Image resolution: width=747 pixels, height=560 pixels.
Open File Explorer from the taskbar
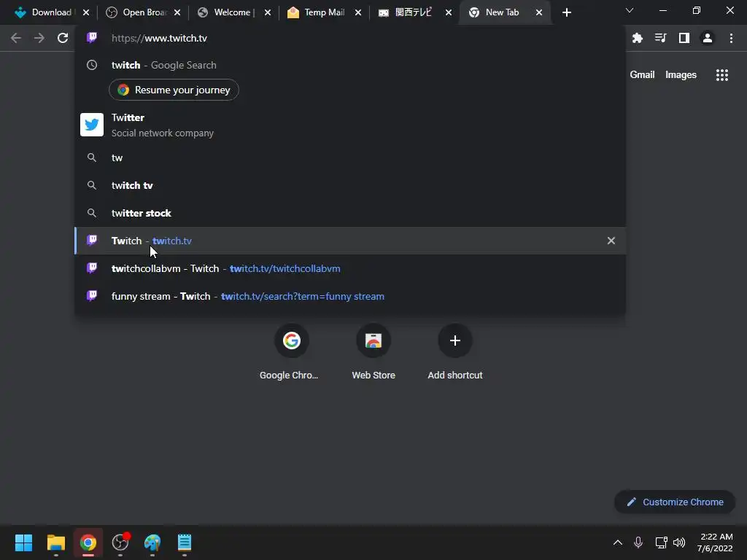(55, 542)
